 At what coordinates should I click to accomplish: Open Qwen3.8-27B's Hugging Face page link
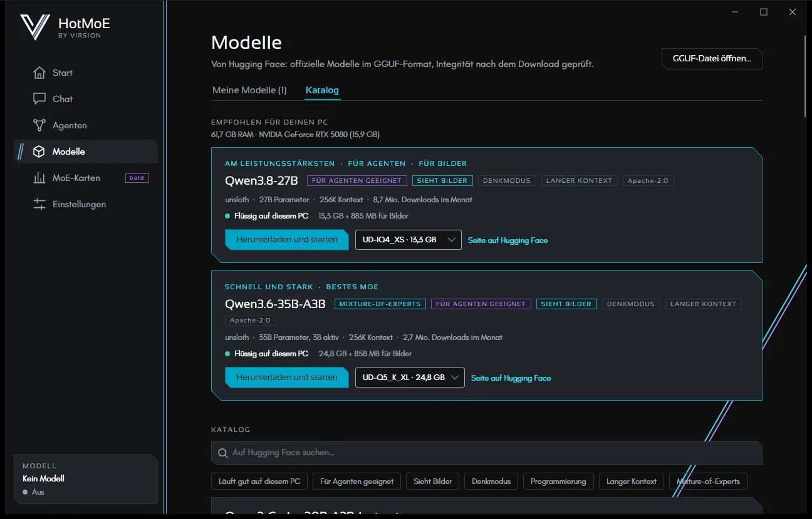pos(507,240)
